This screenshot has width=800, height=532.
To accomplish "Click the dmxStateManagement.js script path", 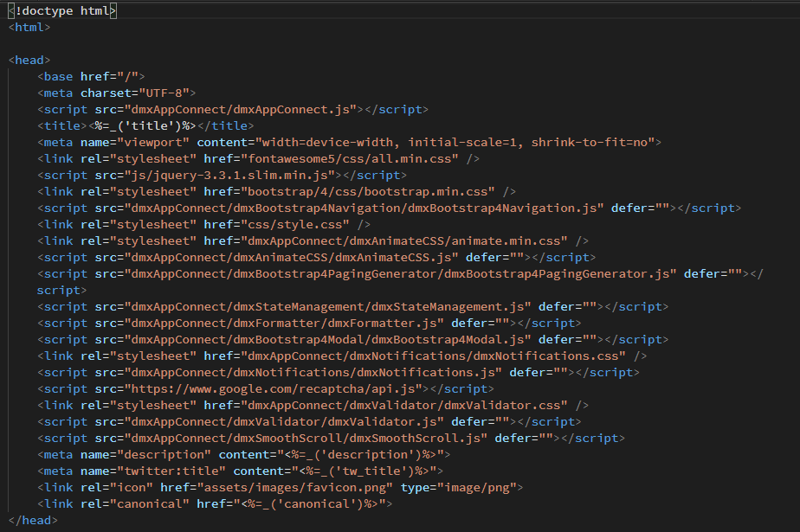I will 327,307.
